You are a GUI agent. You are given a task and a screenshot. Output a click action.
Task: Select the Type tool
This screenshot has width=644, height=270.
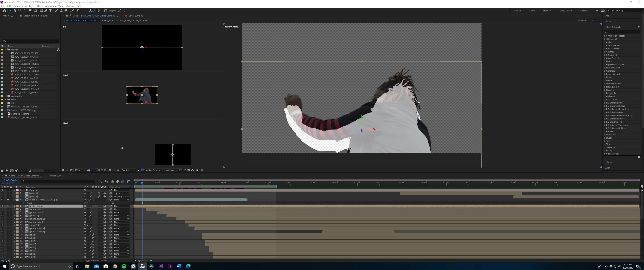coord(51,10)
